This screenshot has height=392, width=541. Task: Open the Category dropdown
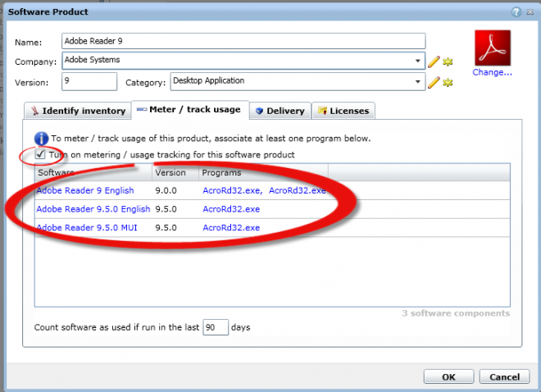click(x=417, y=82)
